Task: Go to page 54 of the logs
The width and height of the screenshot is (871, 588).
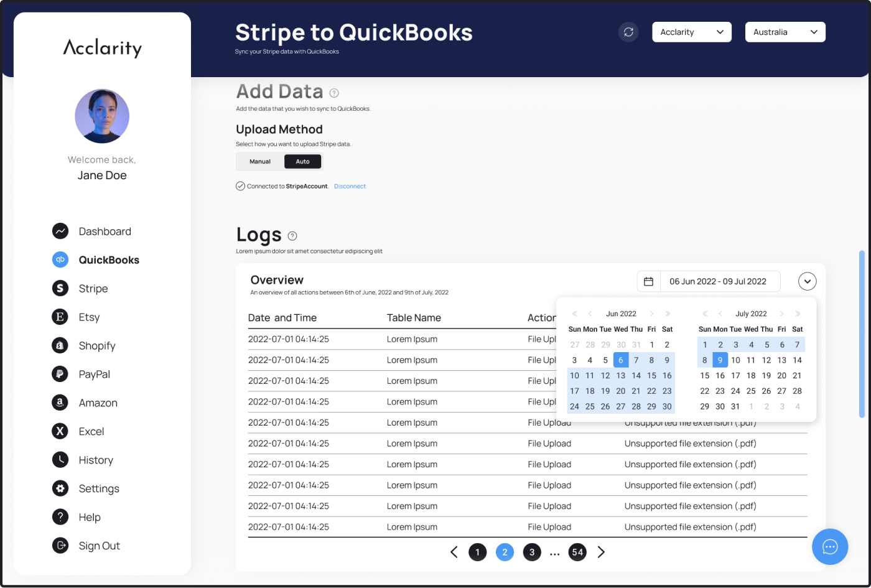Action: [577, 552]
